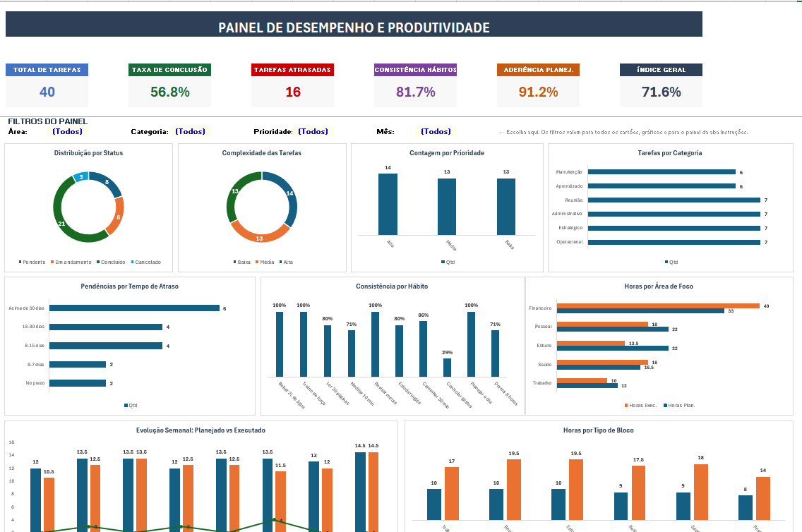The height and width of the screenshot is (532, 802).
Task: Select the Horas por Tipo de Bloco chart title
Action: tap(599, 430)
